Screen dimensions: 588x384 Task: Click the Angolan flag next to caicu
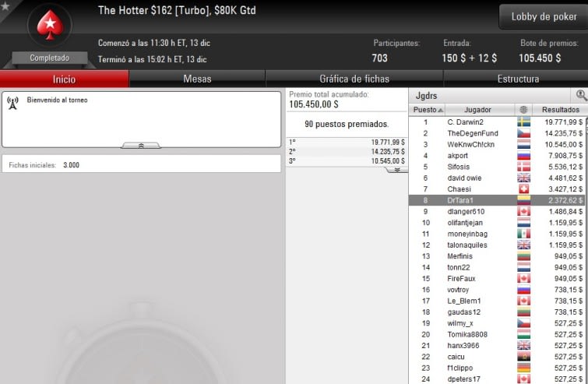523,357
